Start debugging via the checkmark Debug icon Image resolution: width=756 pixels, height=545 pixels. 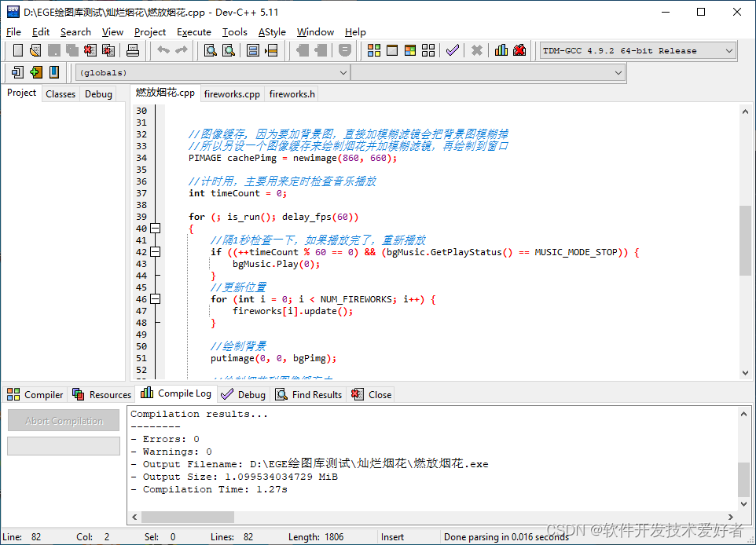[x=452, y=49]
